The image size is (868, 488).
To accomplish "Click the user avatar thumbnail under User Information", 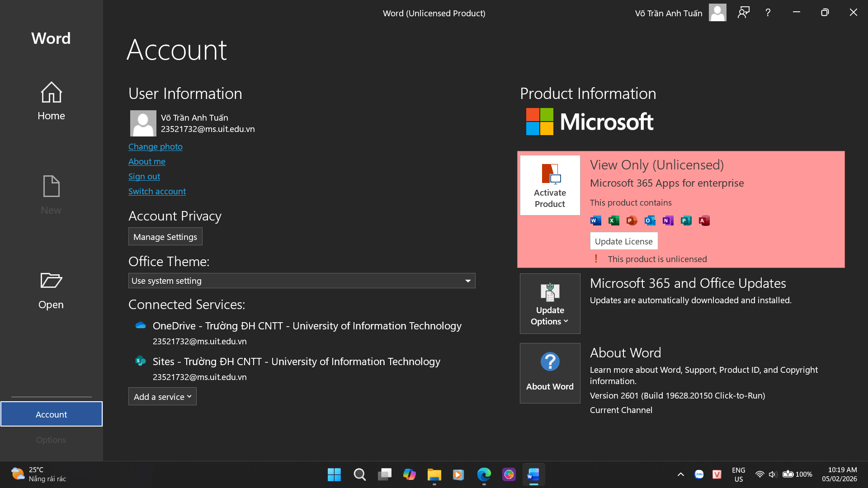I will (x=143, y=123).
